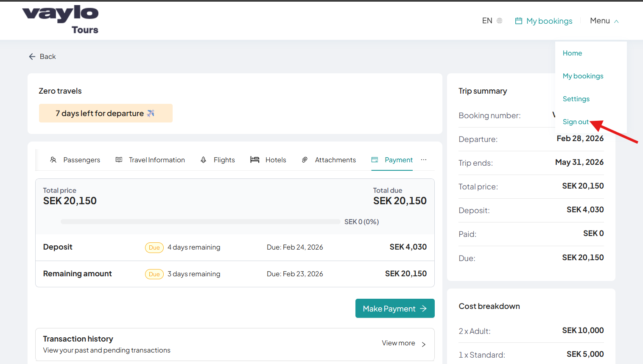This screenshot has height=364, width=643.
Task: Click the globe language icon
Action: (x=499, y=21)
